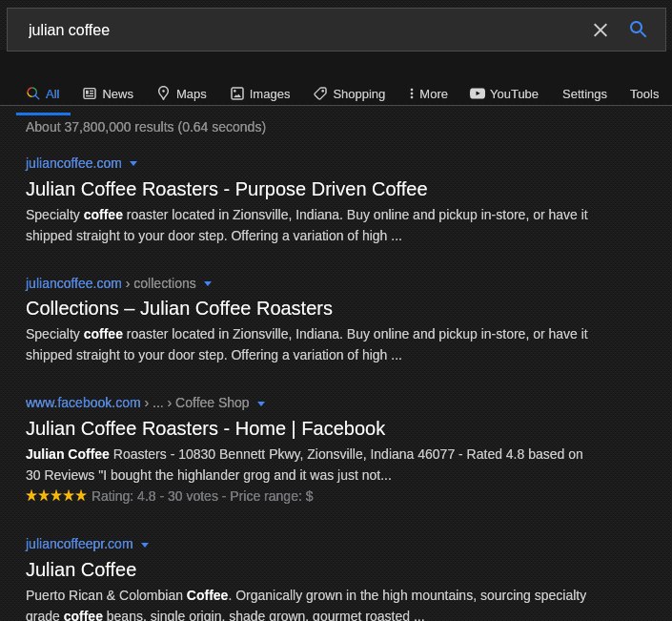Click the magnifier icon on the All tab
672x621 pixels.
(33, 93)
